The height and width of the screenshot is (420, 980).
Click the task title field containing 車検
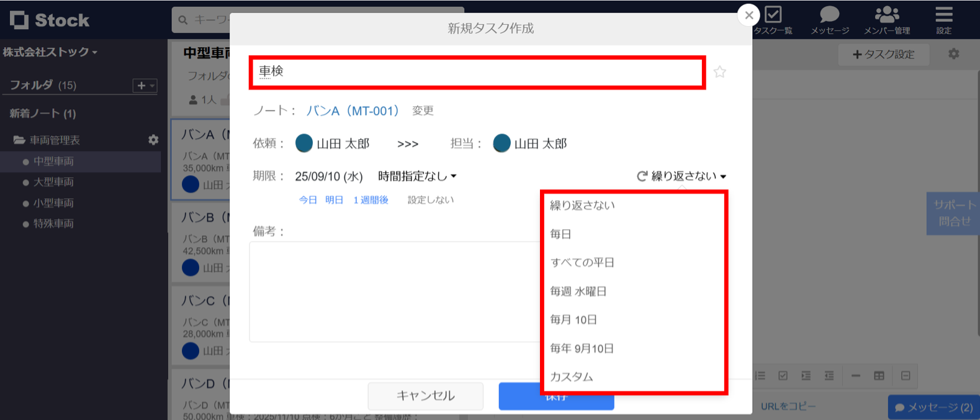pos(477,72)
